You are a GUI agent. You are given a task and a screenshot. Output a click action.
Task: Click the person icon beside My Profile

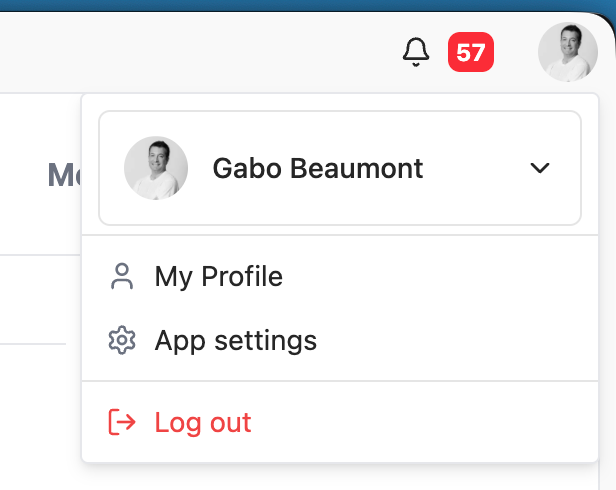click(x=122, y=276)
